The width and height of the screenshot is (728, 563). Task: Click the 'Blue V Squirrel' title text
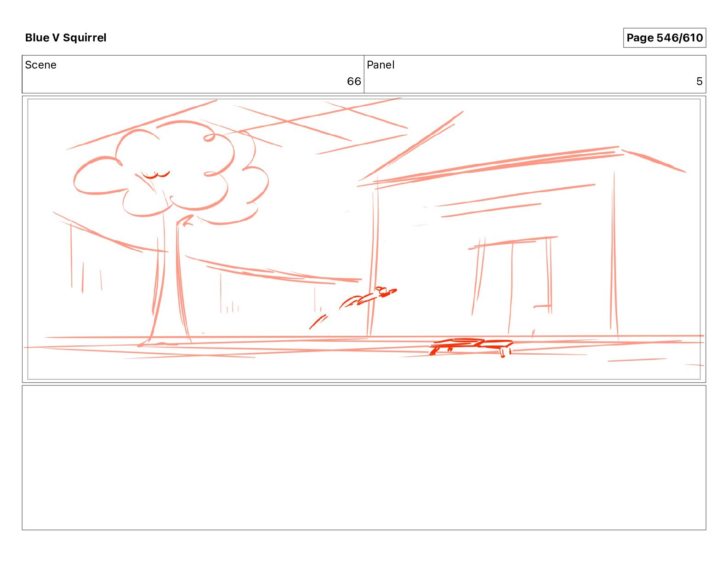tap(66, 38)
